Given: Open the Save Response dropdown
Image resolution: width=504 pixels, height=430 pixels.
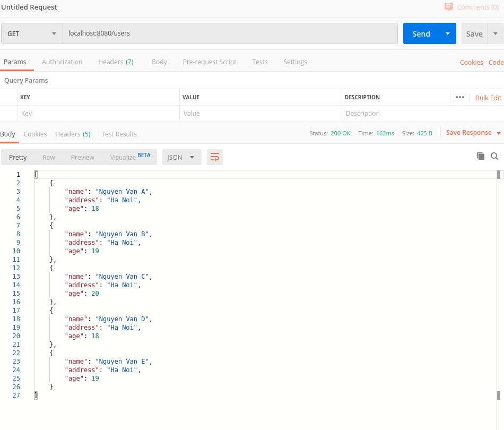Looking at the screenshot, I should [473, 133].
